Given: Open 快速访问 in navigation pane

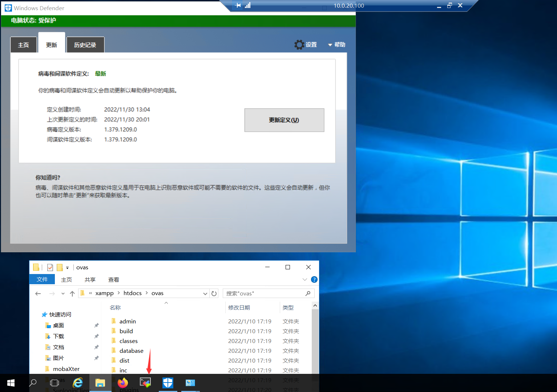Looking at the screenshot, I should tap(57, 314).
